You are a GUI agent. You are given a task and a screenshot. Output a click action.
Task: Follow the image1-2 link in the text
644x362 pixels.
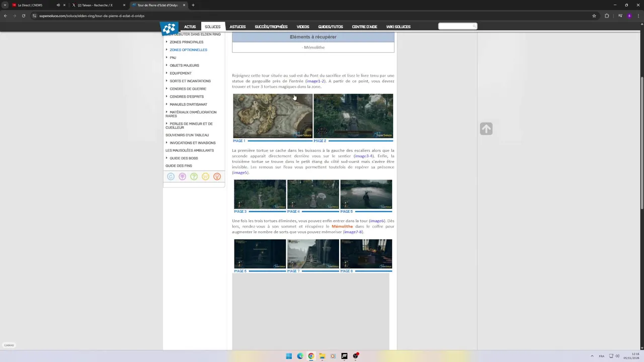[x=315, y=81]
